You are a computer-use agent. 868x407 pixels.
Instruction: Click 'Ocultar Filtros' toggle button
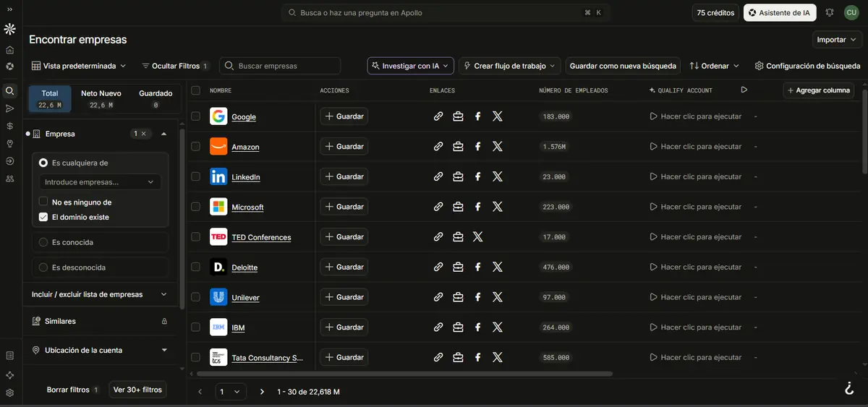pyautogui.click(x=174, y=65)
